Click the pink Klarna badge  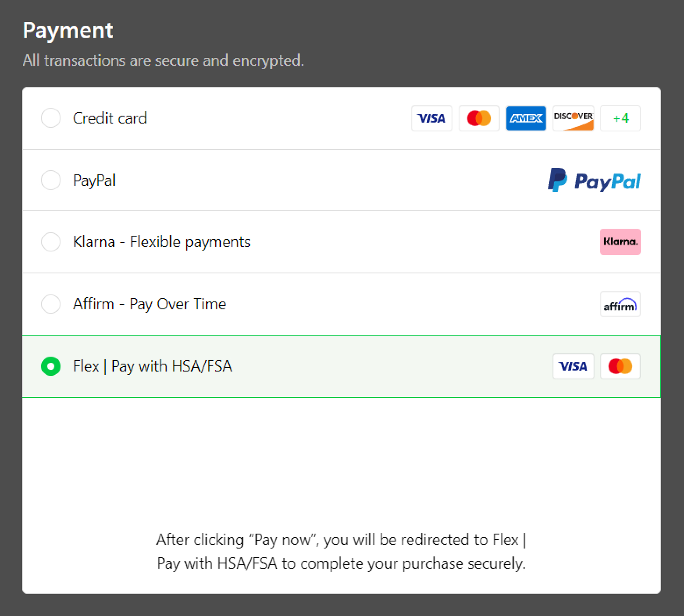(x=620, y=242)
